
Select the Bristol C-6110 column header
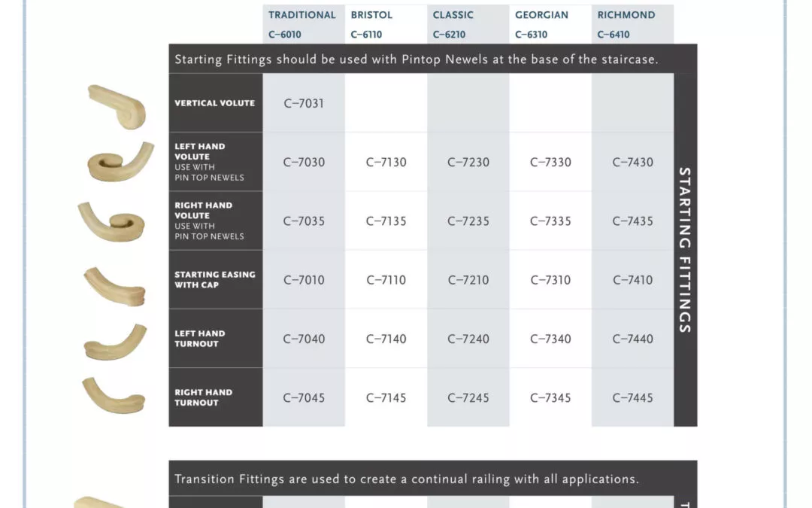pos(386,24)
